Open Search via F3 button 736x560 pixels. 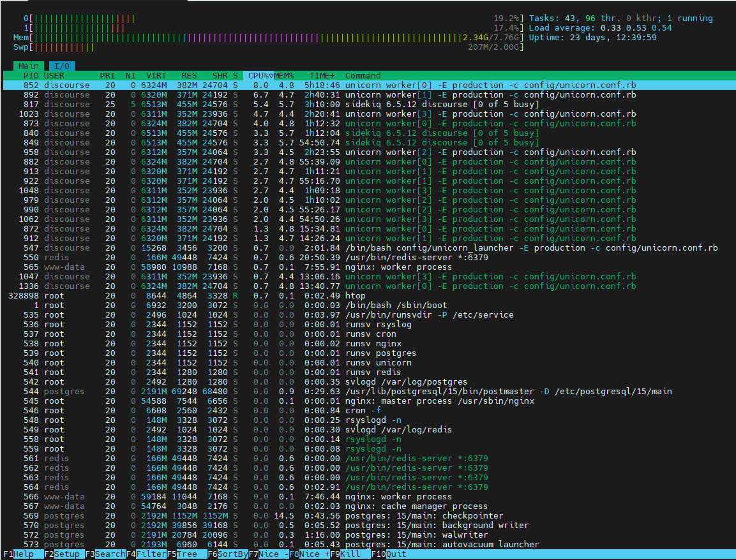(105, 554)
